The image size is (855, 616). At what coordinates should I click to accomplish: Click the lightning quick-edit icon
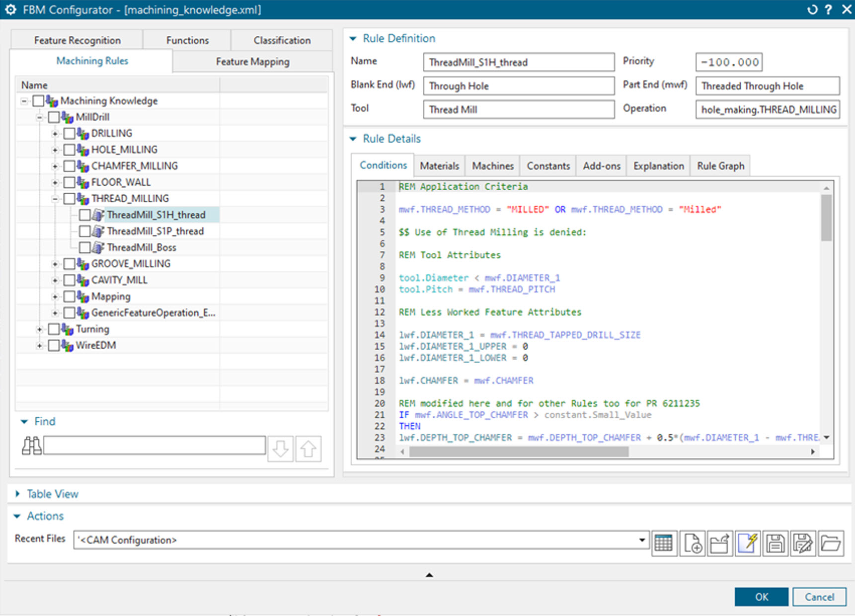coord(747,543)
